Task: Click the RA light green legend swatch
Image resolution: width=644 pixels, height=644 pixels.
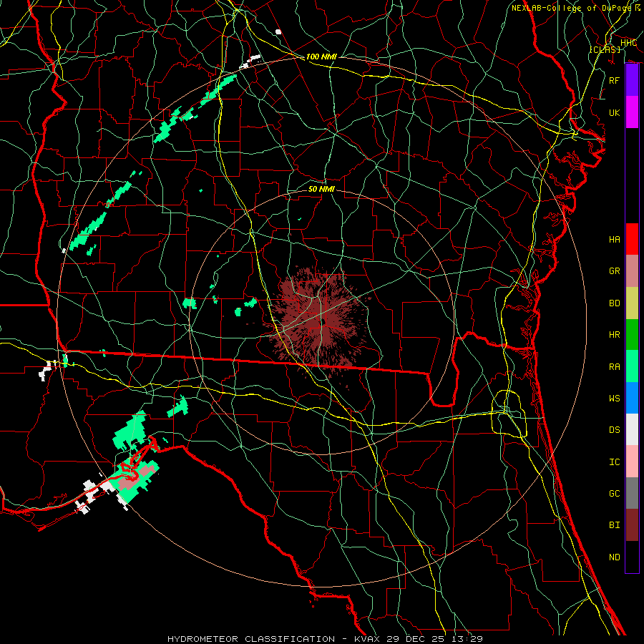Action: 632,366
